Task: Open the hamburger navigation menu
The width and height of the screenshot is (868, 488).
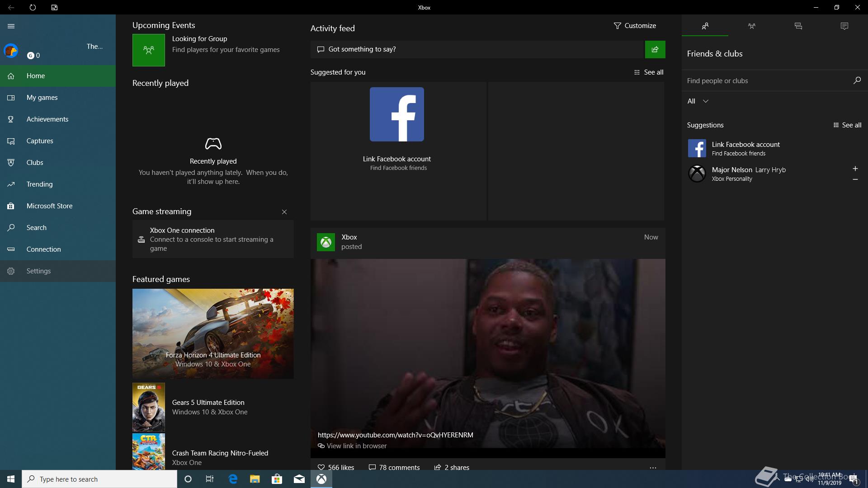Action: click(x=11, y=26)
